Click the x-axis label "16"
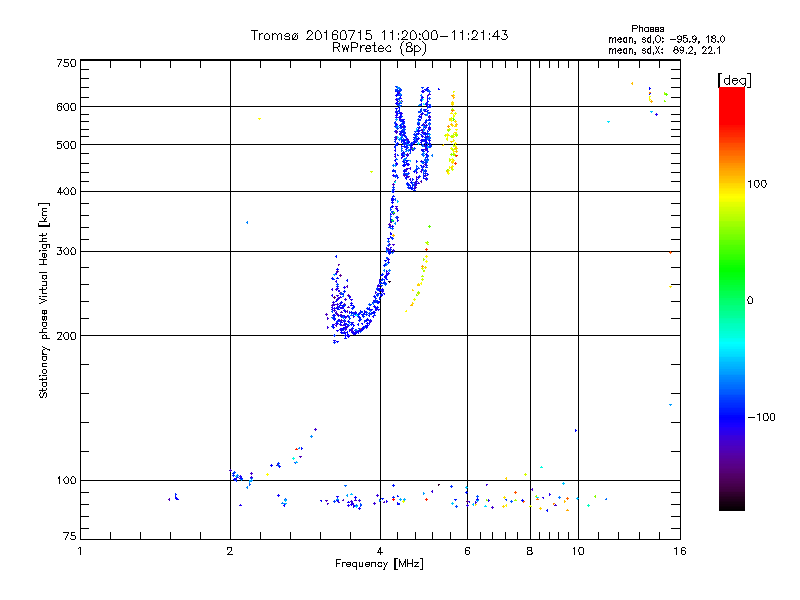 point(680,551)
